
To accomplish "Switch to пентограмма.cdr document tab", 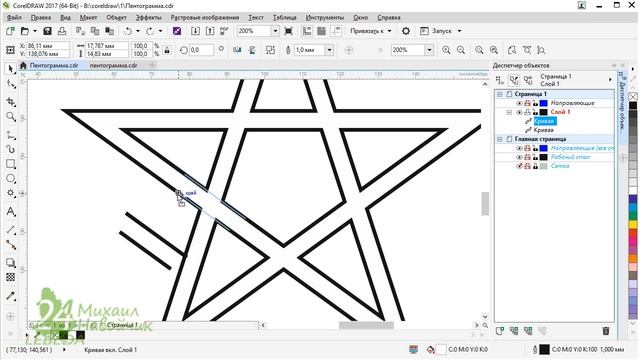I will point(113,65).
